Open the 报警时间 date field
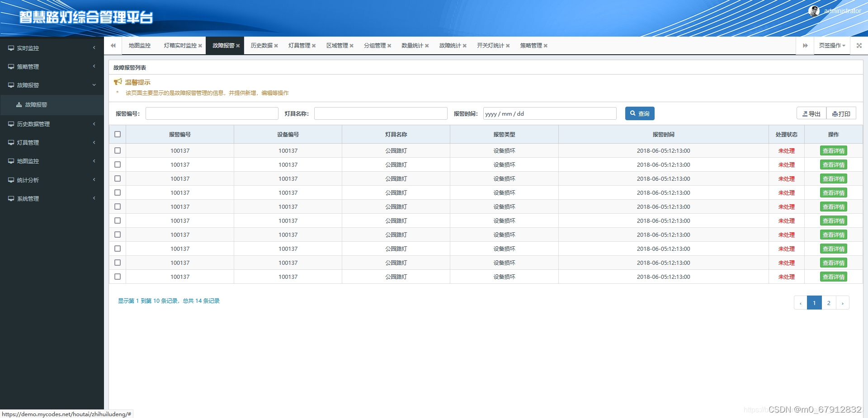 [550, 113]
